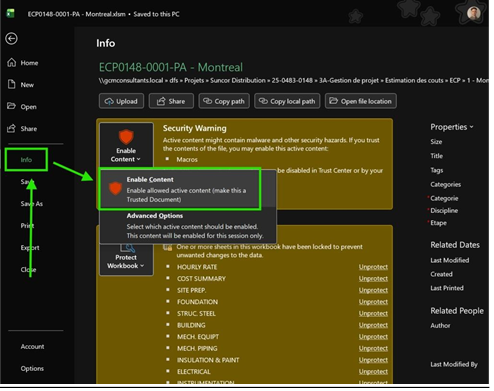Click the Share icon in the sidebar
494x391 pixels.
tap(11, 129)
